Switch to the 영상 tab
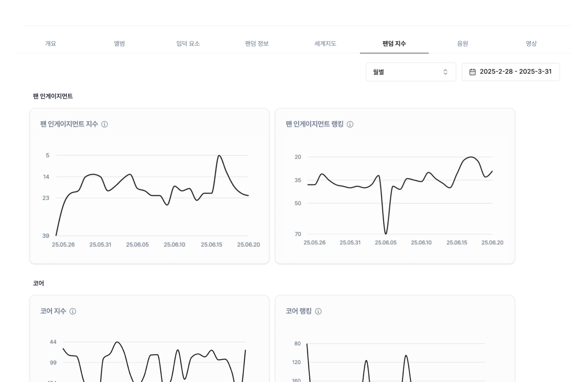 point(531,43)
